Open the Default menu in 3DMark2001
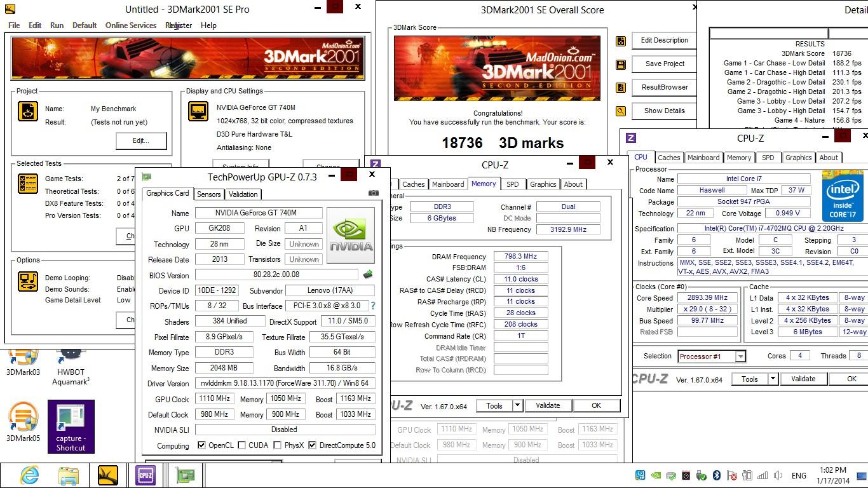Image resolution: width=868 pixels, height=488 pixels. (x=85, y=25)
